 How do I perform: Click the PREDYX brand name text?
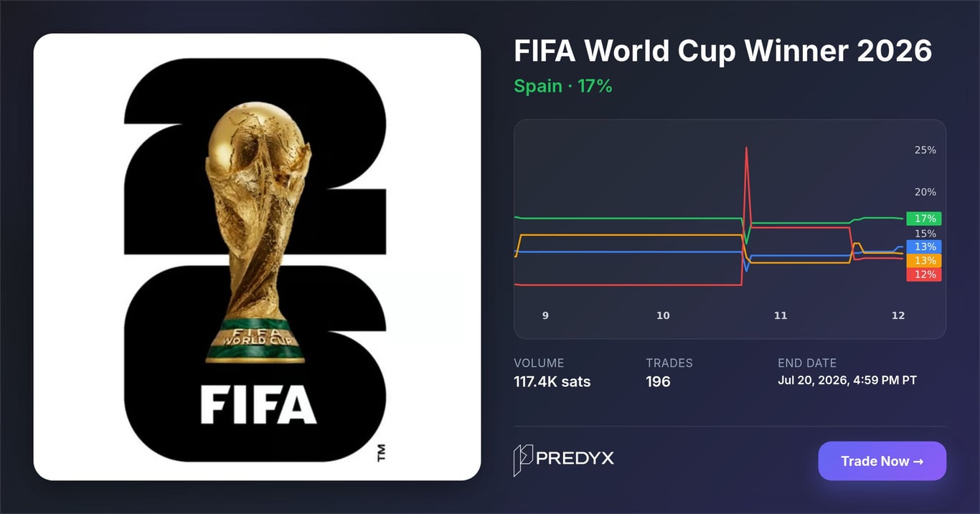point(575,458)
